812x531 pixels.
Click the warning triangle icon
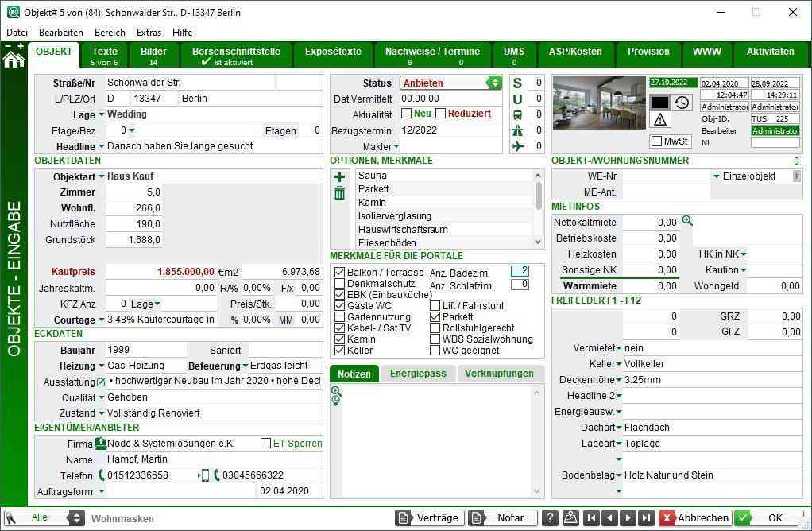tap(660, 120)
